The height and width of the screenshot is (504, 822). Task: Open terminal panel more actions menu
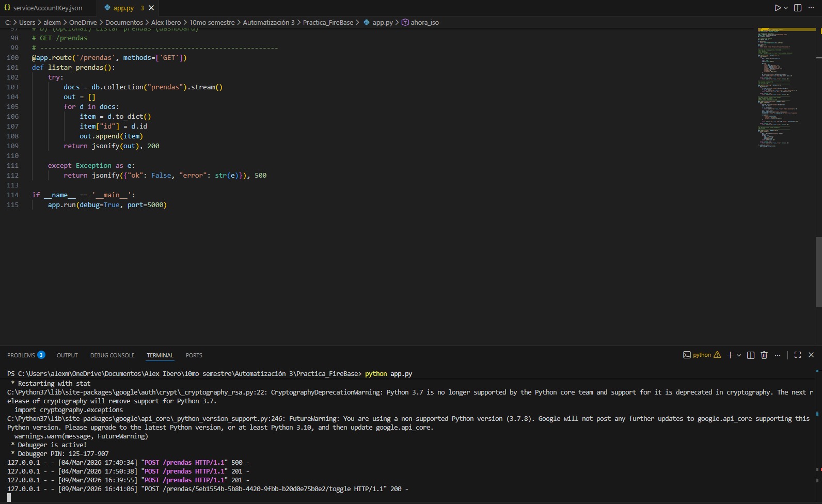tap(778, 355)
